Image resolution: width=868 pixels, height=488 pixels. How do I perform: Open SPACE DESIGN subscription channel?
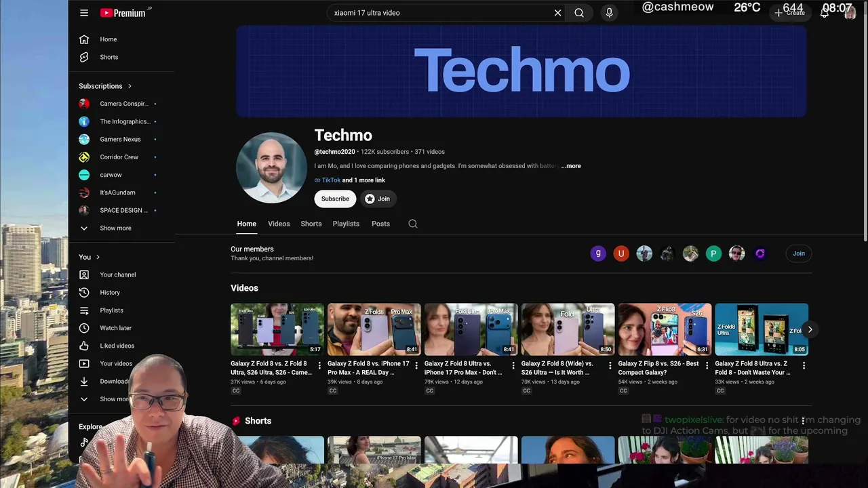[122, 210]
